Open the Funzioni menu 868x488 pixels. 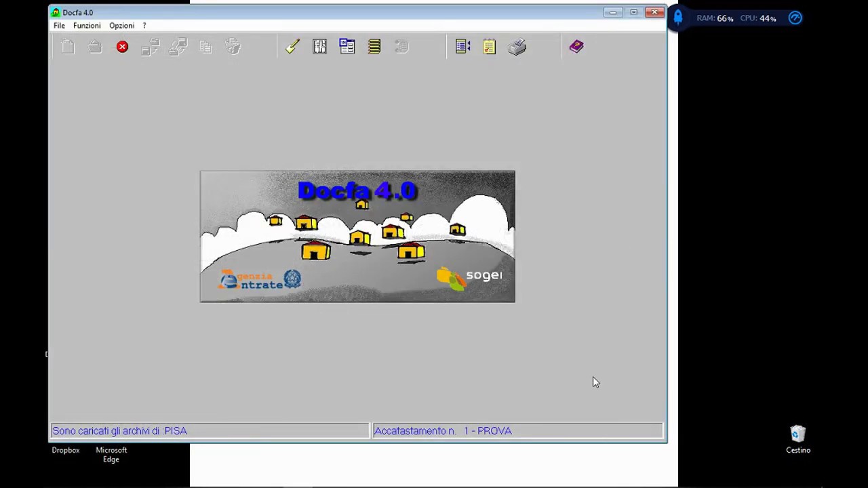click(x=87, y=26)
